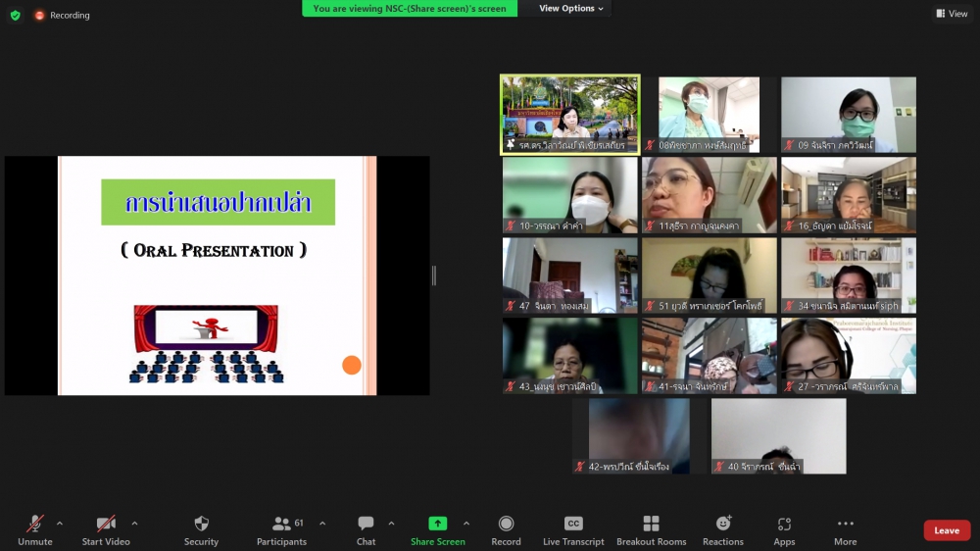Expand audio options arrow beside Unmute

60,523
